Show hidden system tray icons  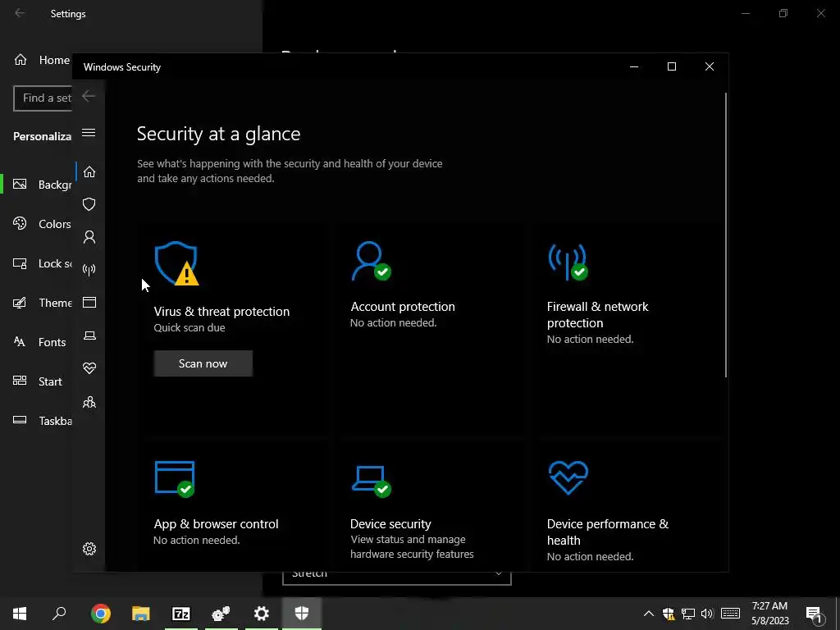coord(648,614)
